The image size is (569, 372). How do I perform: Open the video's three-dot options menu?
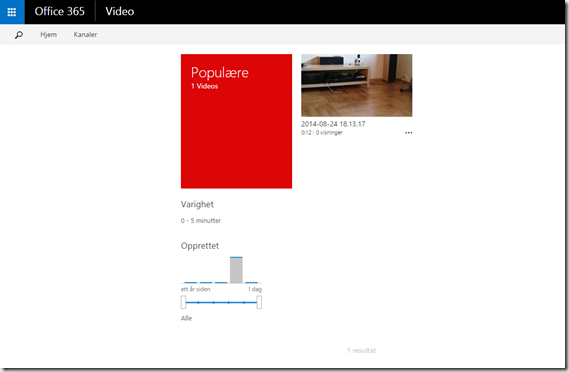[x=409, y=133]
